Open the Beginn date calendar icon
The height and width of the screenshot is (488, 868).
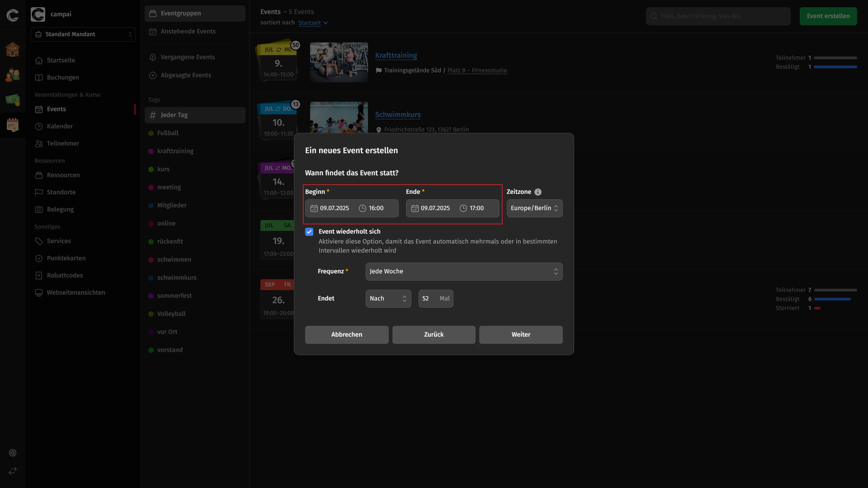click(314, 208)
